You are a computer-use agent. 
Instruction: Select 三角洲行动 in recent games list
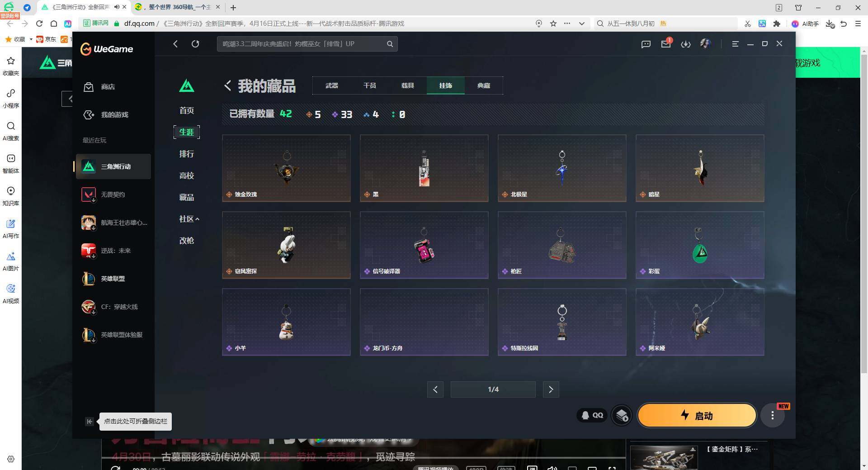[x=113, y=166]
